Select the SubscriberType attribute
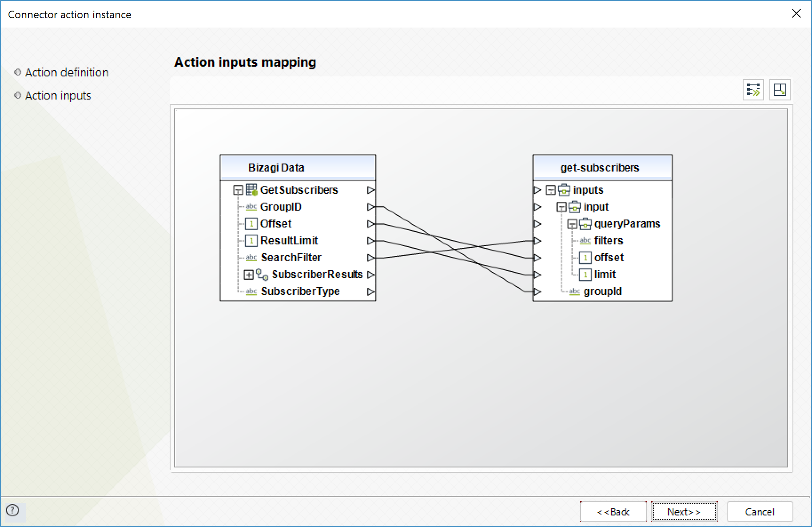Screen dimensions: 812x527 click(x=300, y=291)
